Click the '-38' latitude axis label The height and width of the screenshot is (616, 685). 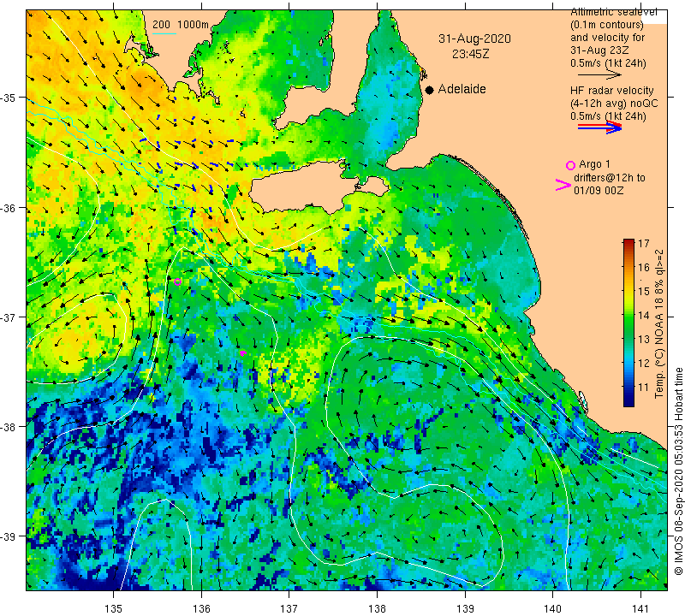pyautogui.click(x=9, y=427)
